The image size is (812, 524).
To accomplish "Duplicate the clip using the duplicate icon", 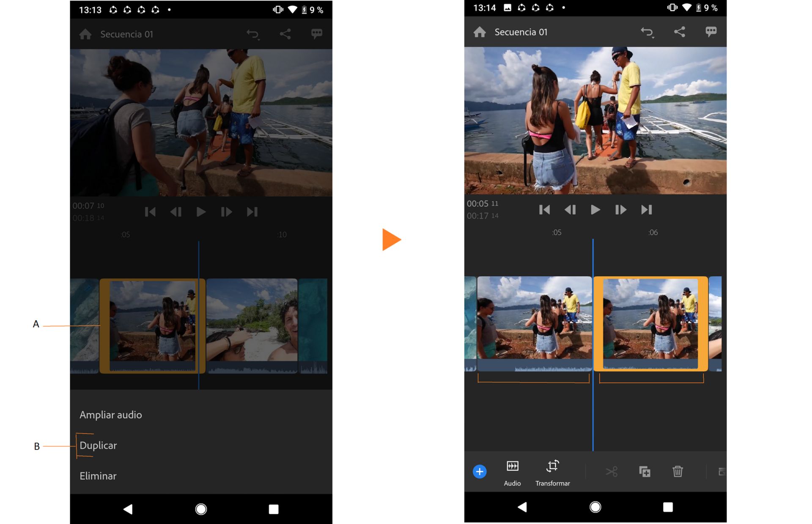I will 645,471.
